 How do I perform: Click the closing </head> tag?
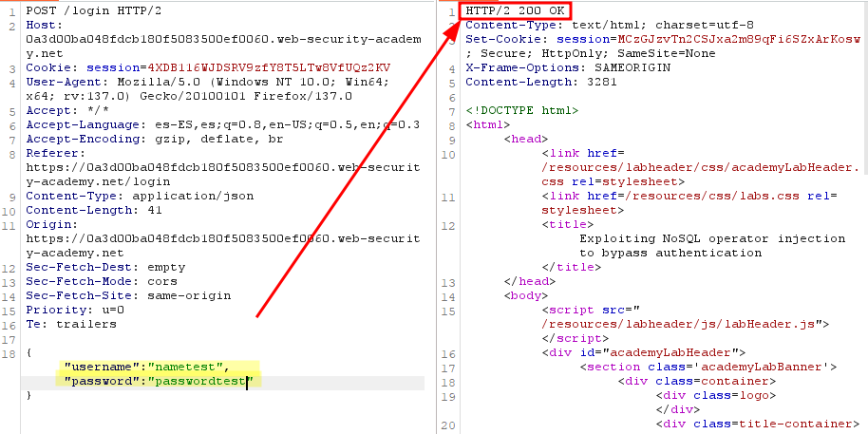click(529, 282)
